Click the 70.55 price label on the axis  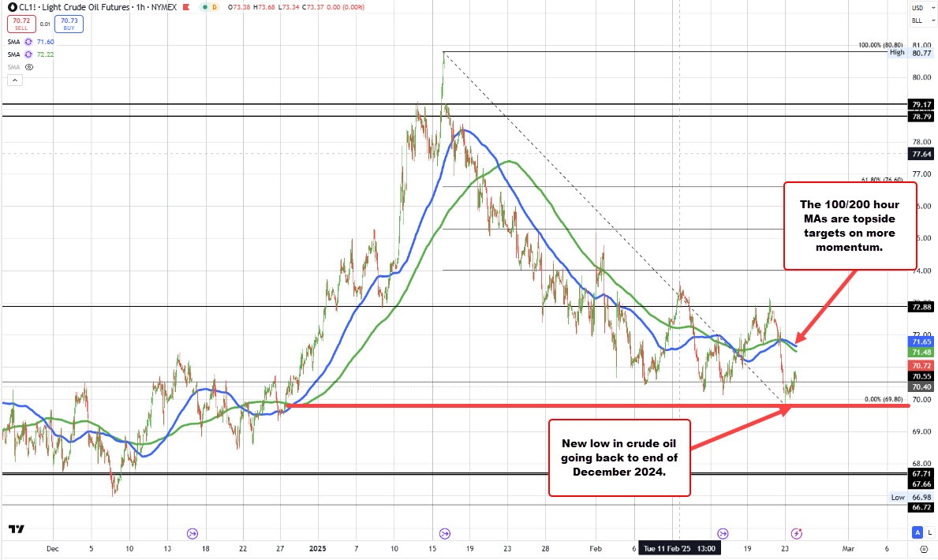pyautogui.click(x=921, y=376)
